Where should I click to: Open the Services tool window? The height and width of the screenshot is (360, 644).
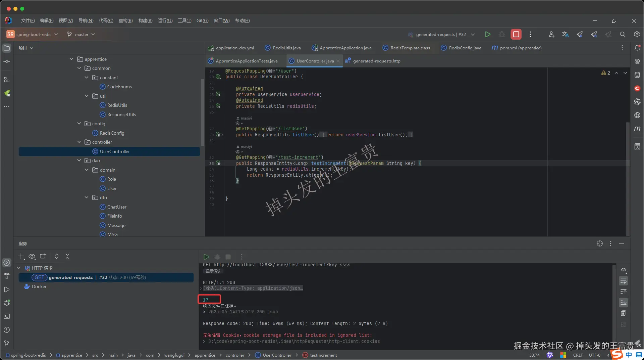pos(7,263)
